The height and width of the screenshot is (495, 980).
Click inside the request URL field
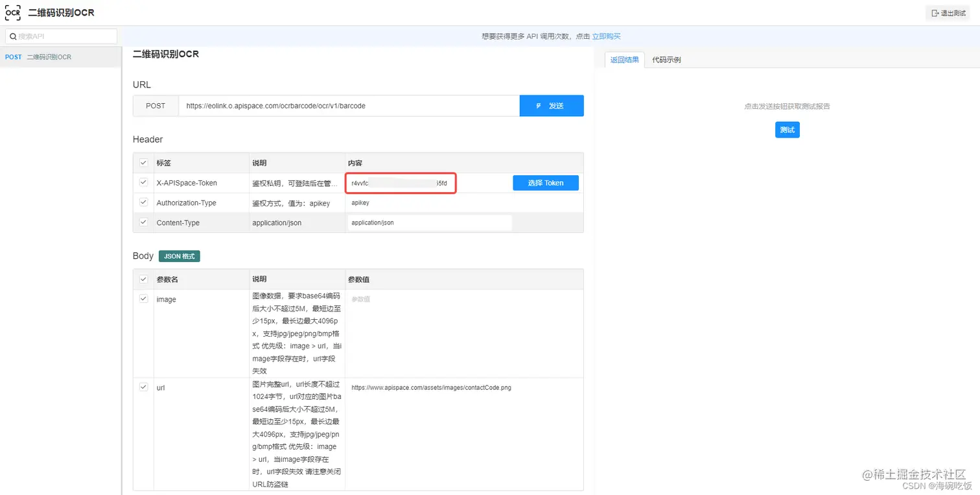350,106
